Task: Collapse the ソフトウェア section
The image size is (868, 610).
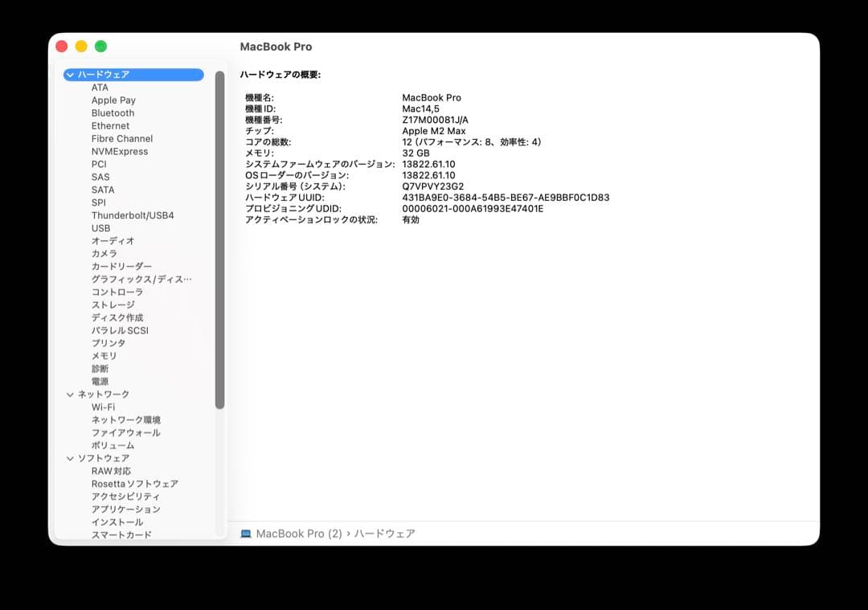Action: click(x=71, y=457)
